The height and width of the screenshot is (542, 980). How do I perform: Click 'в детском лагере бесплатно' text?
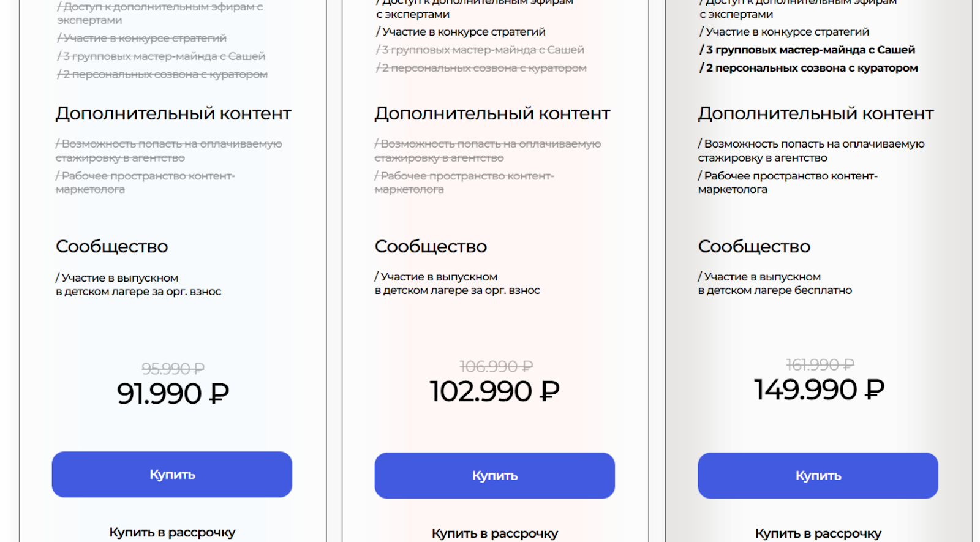[x=775, y=290]
